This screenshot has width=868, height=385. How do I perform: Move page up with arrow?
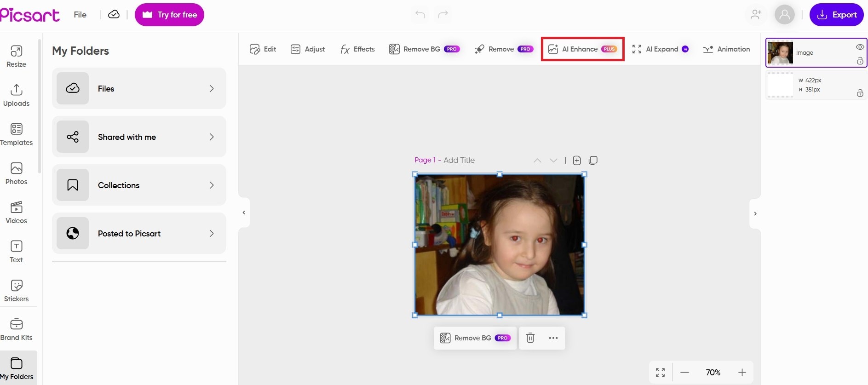pyautogui.click(x=537, y=161)
